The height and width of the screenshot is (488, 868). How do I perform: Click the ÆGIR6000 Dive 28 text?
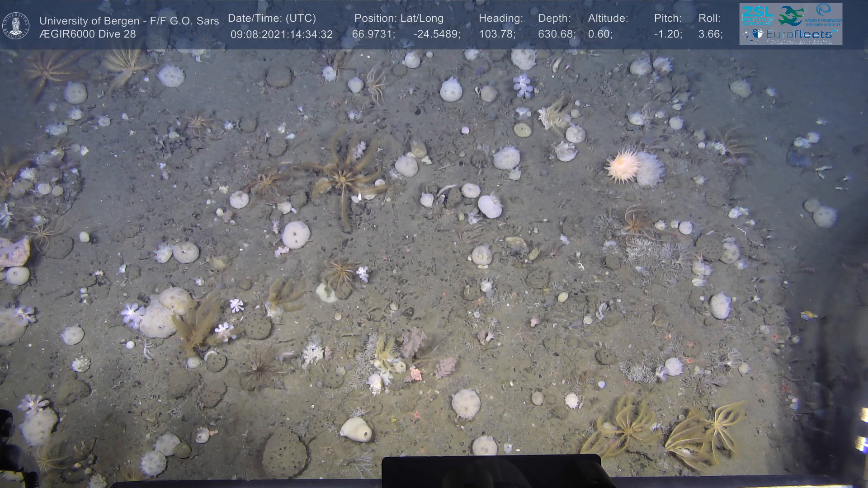[87, 34]
